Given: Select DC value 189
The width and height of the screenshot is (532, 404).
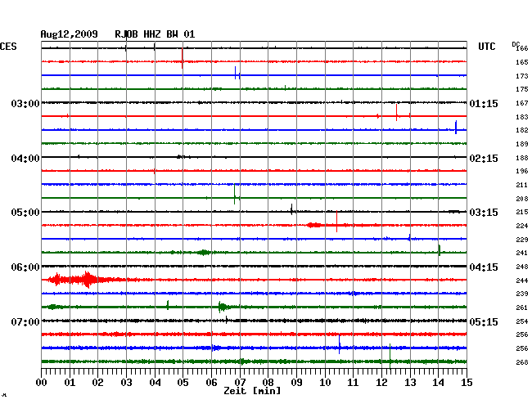Looking at the screenshot, I should 522,144.
